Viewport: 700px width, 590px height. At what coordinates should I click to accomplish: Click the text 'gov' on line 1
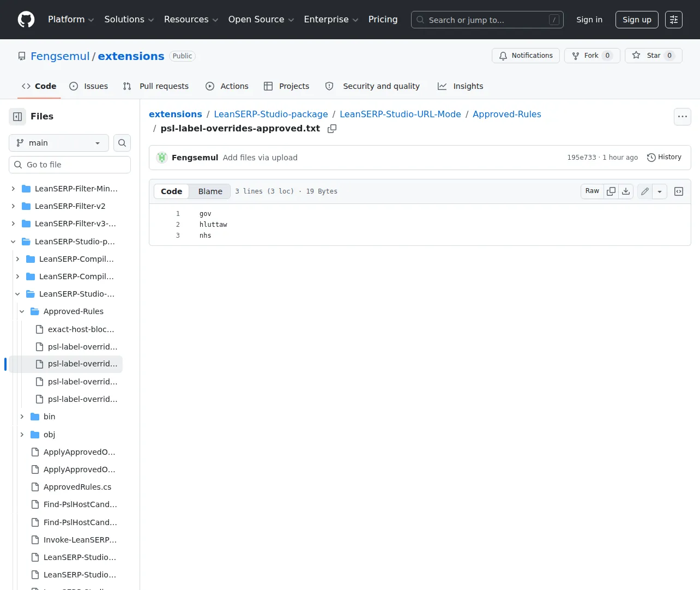pyautogui.click(x=205, y=214)
